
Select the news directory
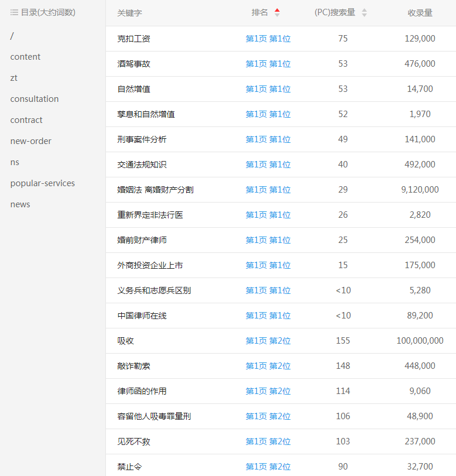click(20, 204)
